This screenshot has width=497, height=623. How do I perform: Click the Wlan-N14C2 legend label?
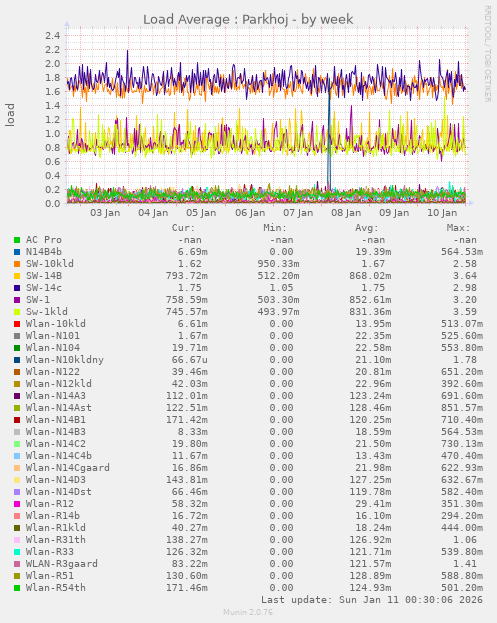(x=56, y=443)
